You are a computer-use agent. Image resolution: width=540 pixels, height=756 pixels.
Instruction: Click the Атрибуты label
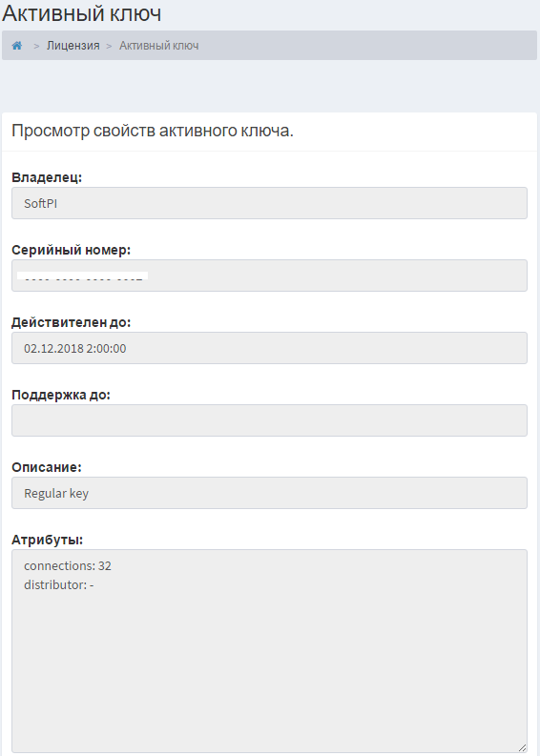[x=48, y=540]
